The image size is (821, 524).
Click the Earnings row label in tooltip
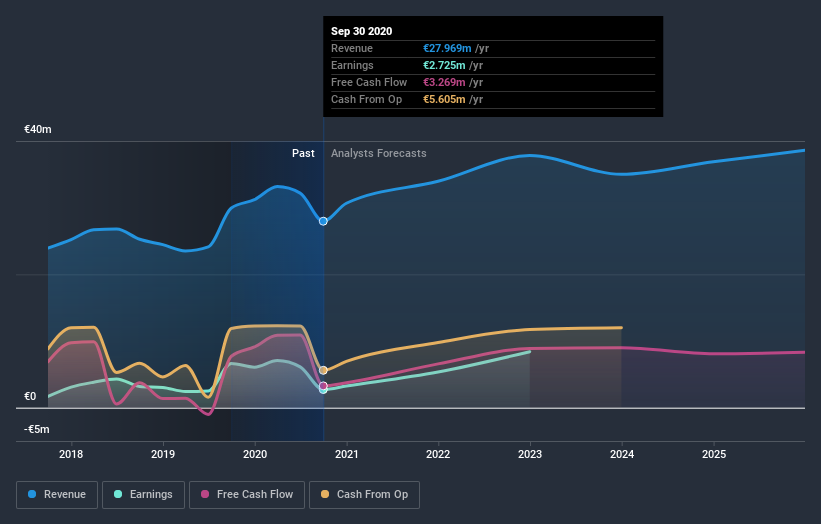pos(352,65)
